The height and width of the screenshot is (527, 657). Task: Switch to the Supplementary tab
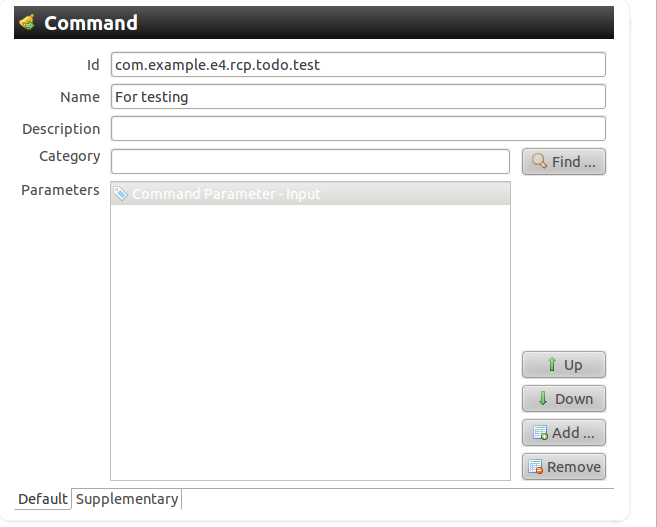click(127, 498)
